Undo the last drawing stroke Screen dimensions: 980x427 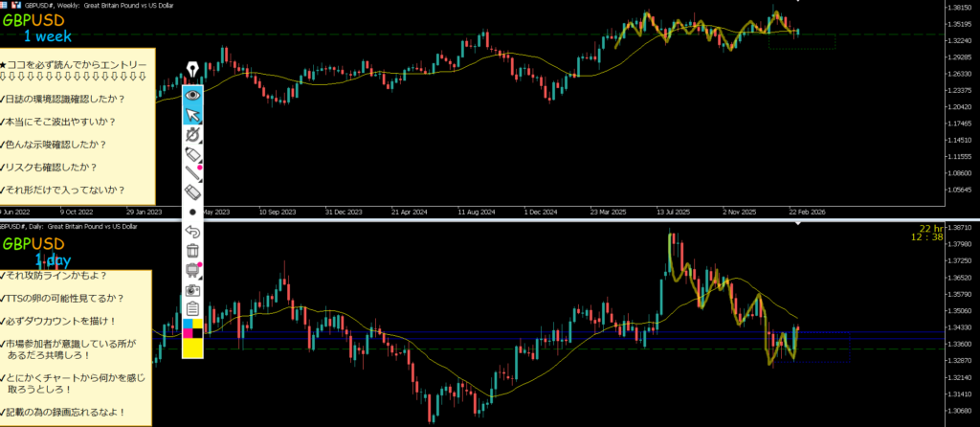[192, 232]
